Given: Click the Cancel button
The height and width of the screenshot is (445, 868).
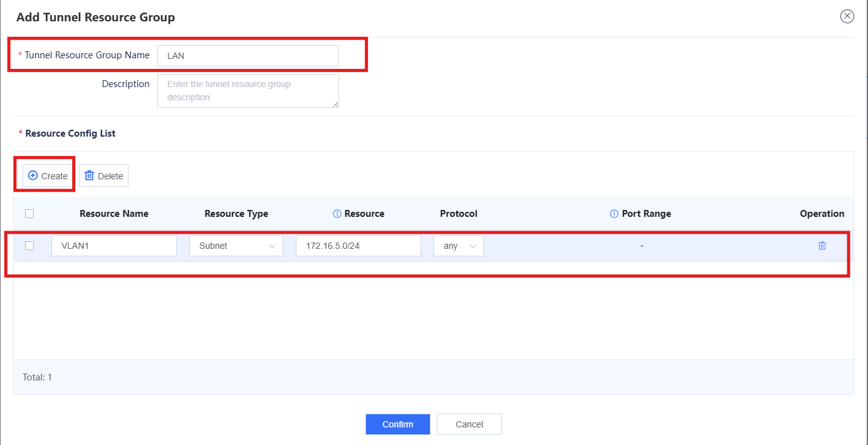Looking at the screenshot, I should point(469,424).
